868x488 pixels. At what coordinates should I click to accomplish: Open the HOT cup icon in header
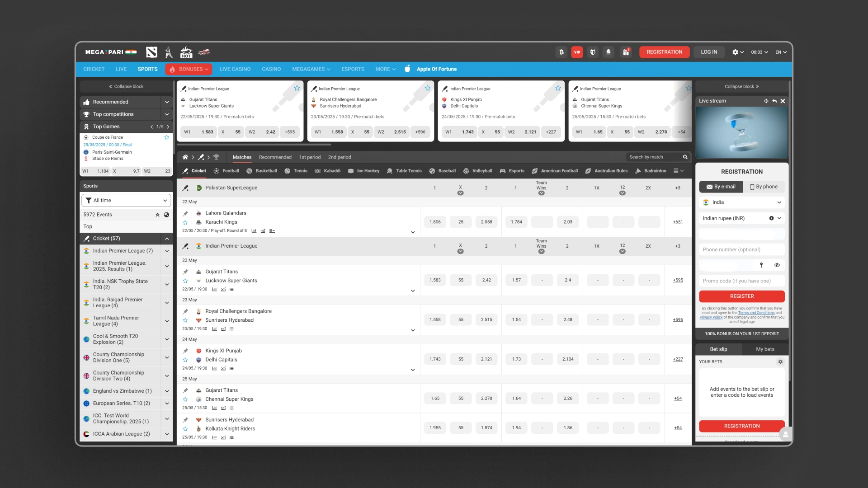pyautogui.click(x=186, y=52)
